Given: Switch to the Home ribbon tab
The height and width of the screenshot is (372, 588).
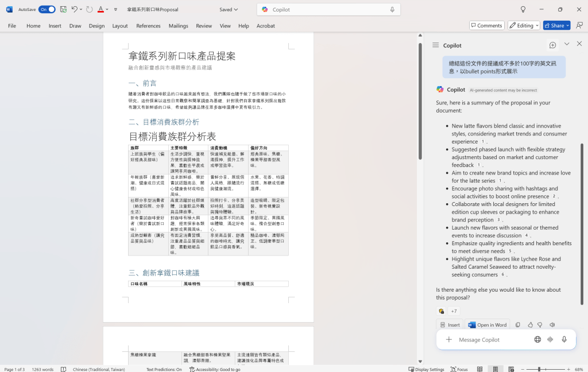Looking at the screenshot, I should coord(33,25).
